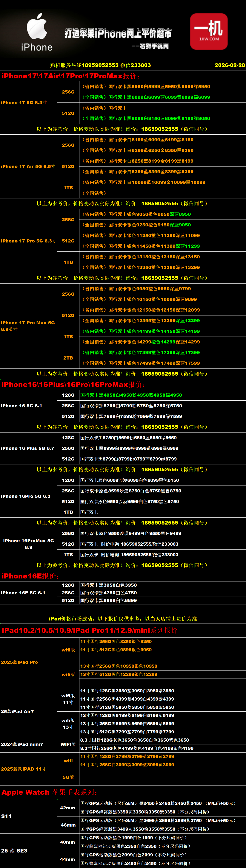
Task: Click the 2TB storage cell for 17 Pro Max
Action: [68, 358]
